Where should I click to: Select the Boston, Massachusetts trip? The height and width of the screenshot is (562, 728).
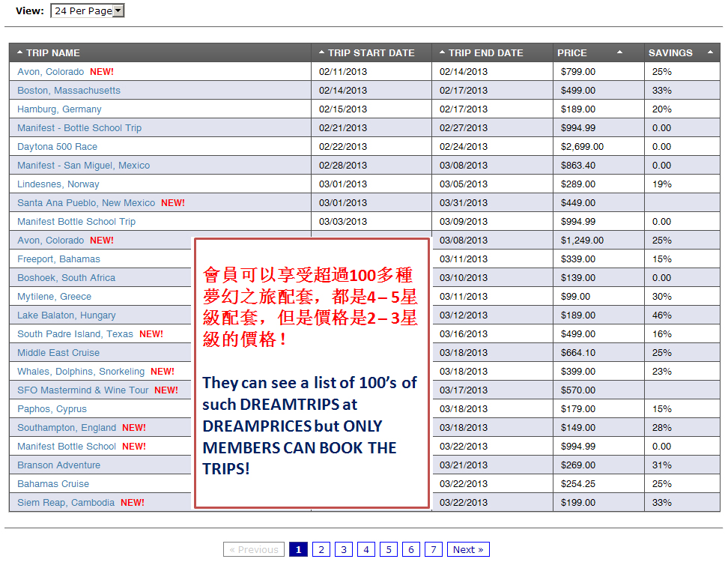tap(69, 90)
